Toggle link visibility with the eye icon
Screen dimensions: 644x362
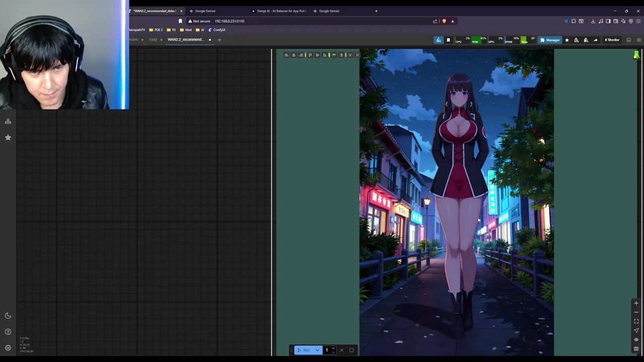[x=636, y=339]
